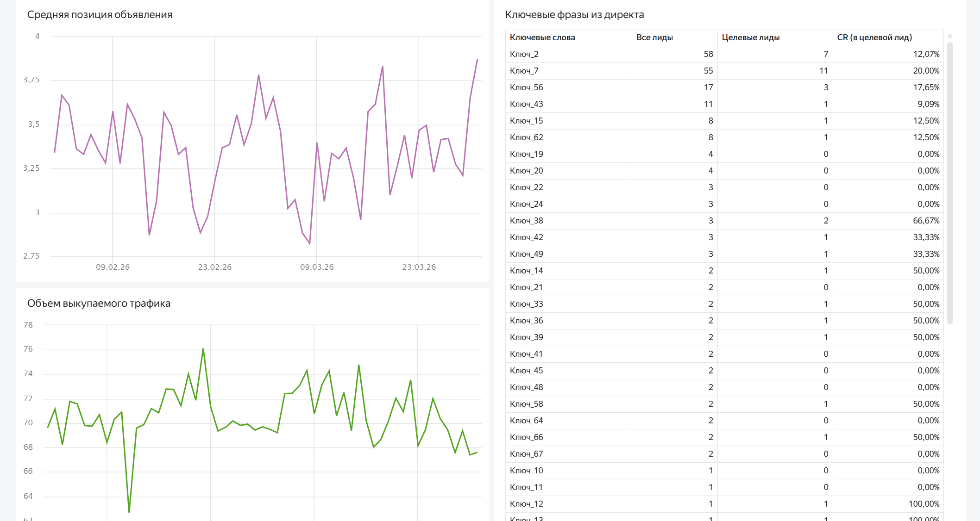Click the keywords table vertical scrollbar thumb
Image resolution: width=980 pixels, height=521 pixels.
[950, 183]
